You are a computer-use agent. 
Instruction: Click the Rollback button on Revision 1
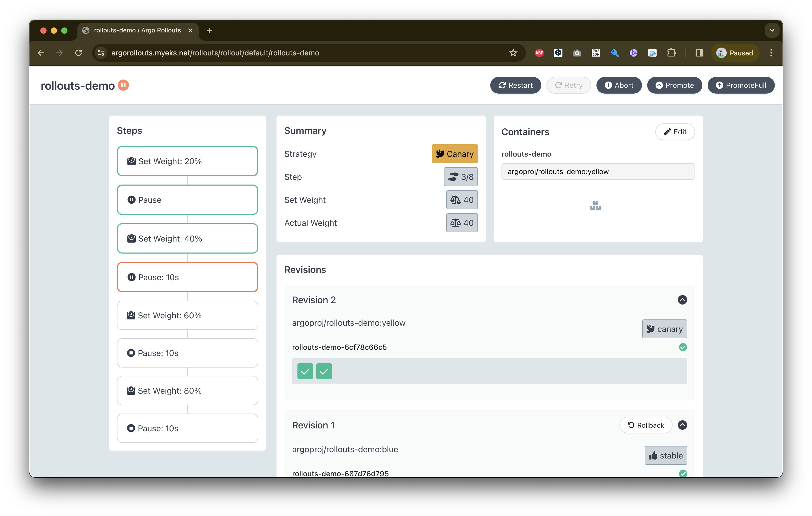pyautogui.click(x=645, y=425)
